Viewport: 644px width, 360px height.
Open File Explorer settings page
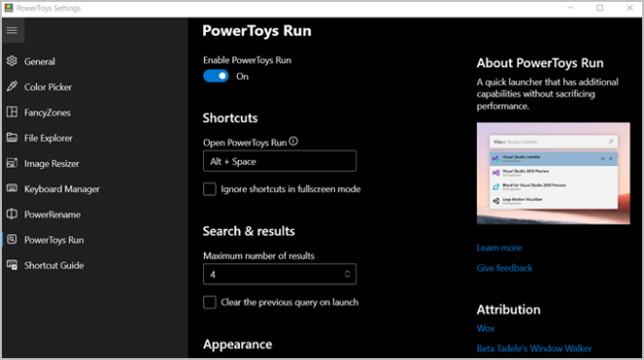48,138
